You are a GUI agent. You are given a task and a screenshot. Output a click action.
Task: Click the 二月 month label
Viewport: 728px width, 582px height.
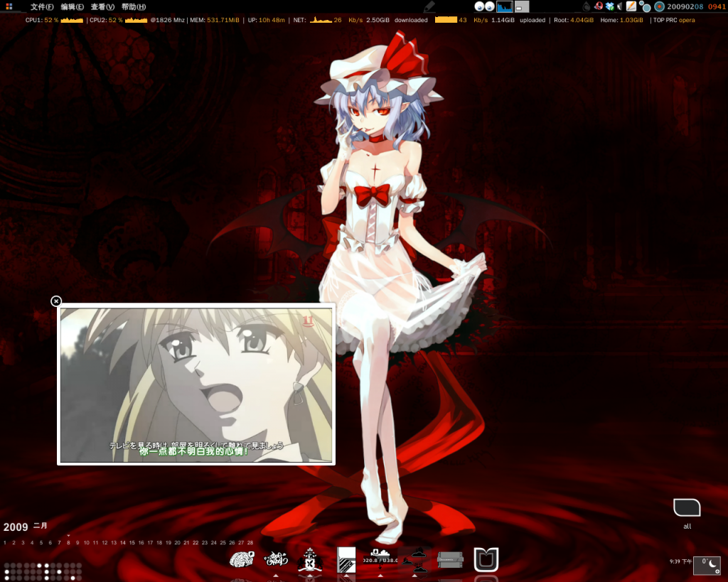click(x=41, y=526)
